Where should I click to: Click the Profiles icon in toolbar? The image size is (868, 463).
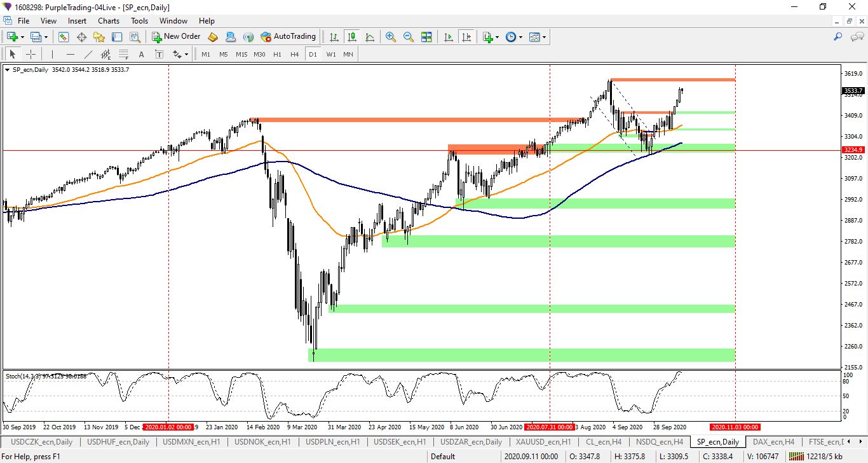click(36, 37)
